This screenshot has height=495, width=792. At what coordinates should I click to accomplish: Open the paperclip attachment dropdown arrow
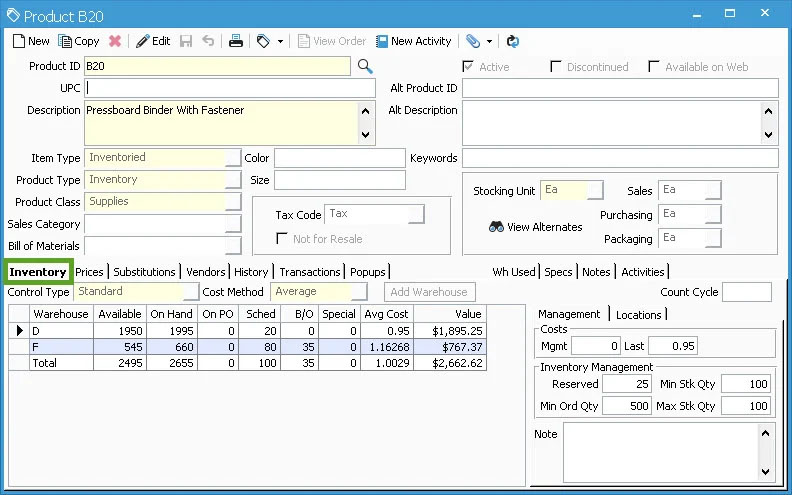(x=489, y=41)
